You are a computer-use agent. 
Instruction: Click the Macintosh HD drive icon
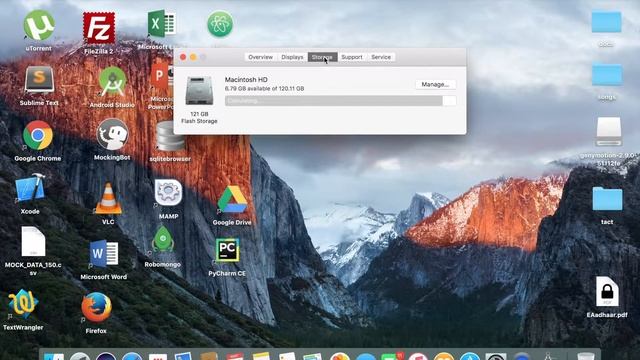pos(199,91)
